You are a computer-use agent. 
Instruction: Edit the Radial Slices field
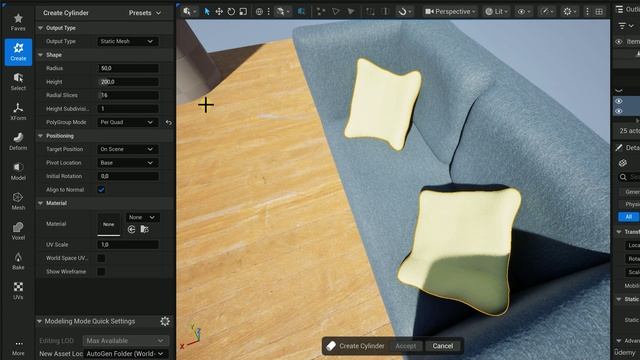point(128,96)
